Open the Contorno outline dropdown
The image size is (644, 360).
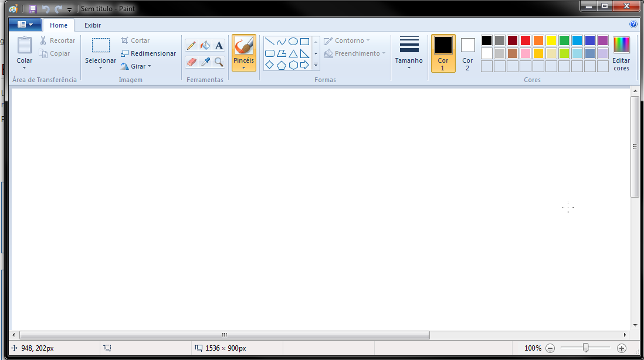tap(347, 40)
